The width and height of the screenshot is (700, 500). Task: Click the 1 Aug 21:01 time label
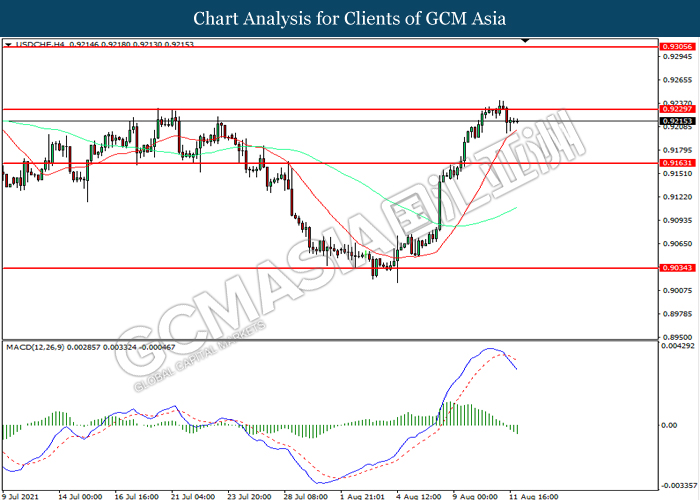pyautogui.click(x=362, y=496)
